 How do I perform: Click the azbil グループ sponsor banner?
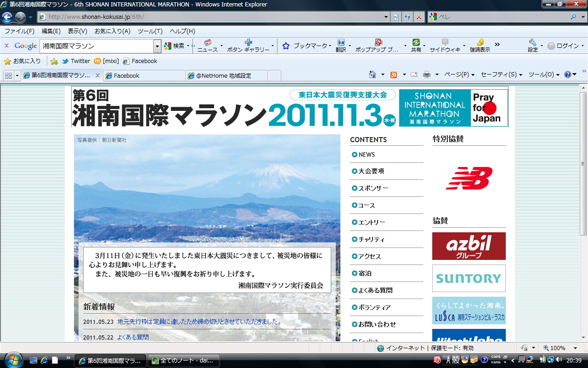tap(469, 246)
